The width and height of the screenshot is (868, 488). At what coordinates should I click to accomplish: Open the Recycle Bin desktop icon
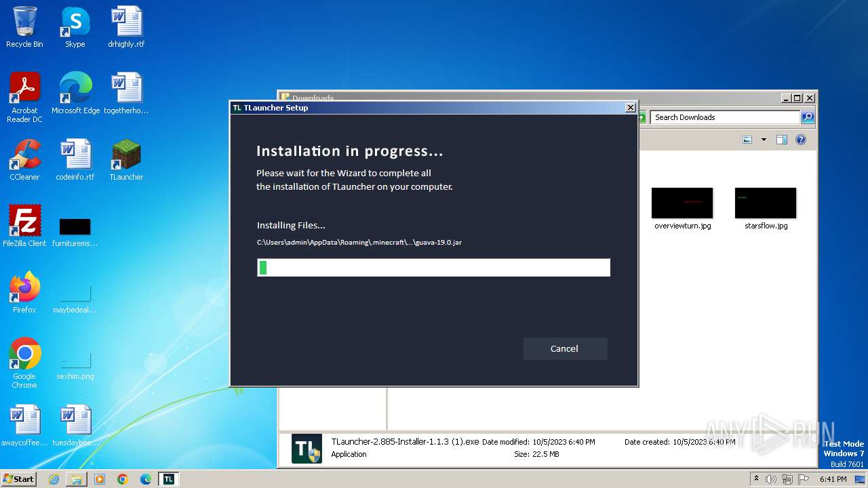[x=24, y=27]
